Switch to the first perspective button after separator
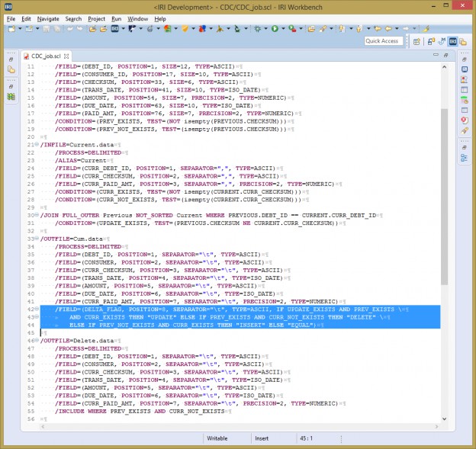Screen dimensions: 476x449 431,41
